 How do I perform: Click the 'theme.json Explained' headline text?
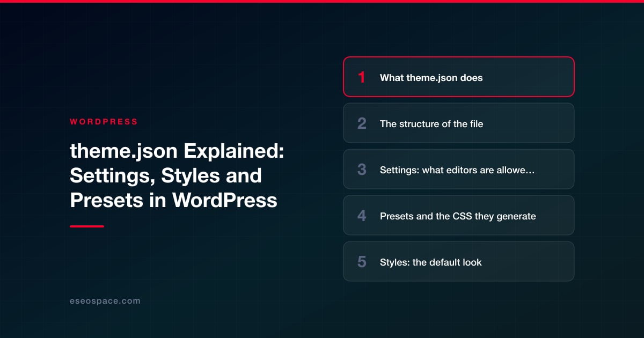pyautogui.click(x=176, y=175)
